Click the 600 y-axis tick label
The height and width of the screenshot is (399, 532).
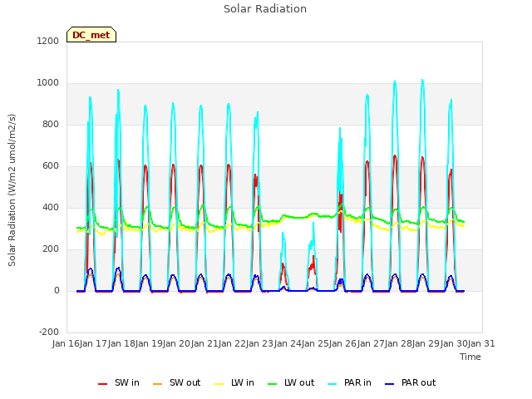[x=51, y=166]
